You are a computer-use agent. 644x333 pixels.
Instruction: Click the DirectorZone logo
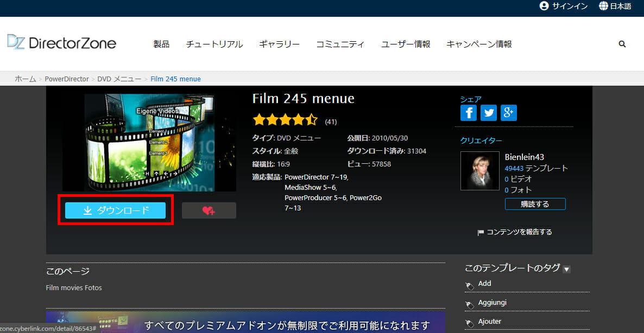coord(61,43)
